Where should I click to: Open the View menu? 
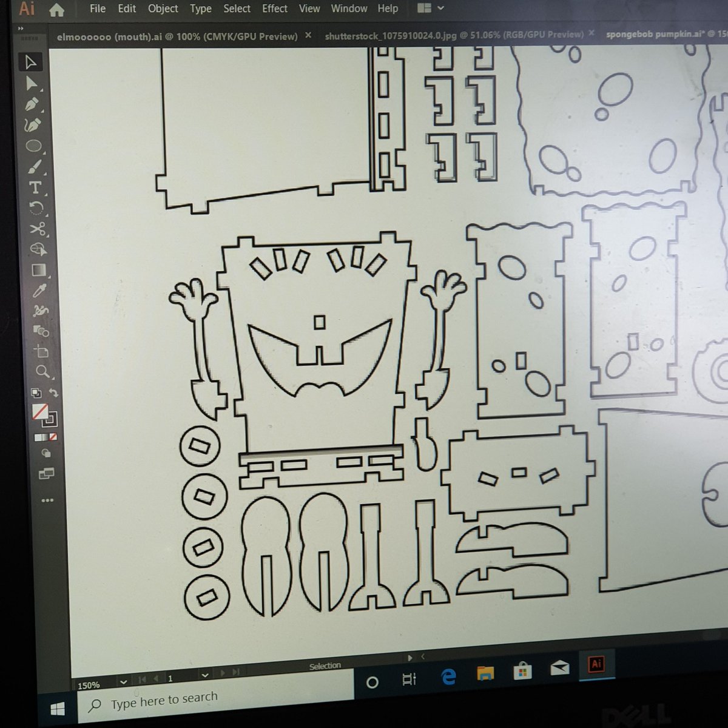pyautogui.click(x=309, y=8)
